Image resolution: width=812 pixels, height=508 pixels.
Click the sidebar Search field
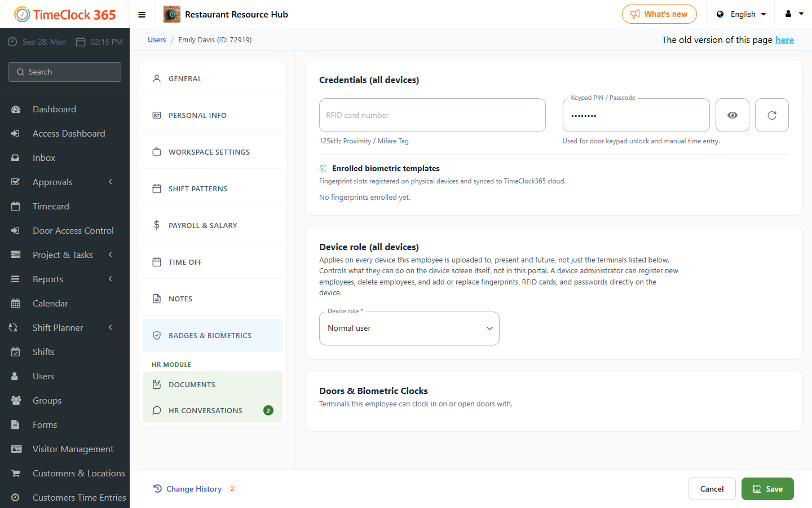(65, 72)
